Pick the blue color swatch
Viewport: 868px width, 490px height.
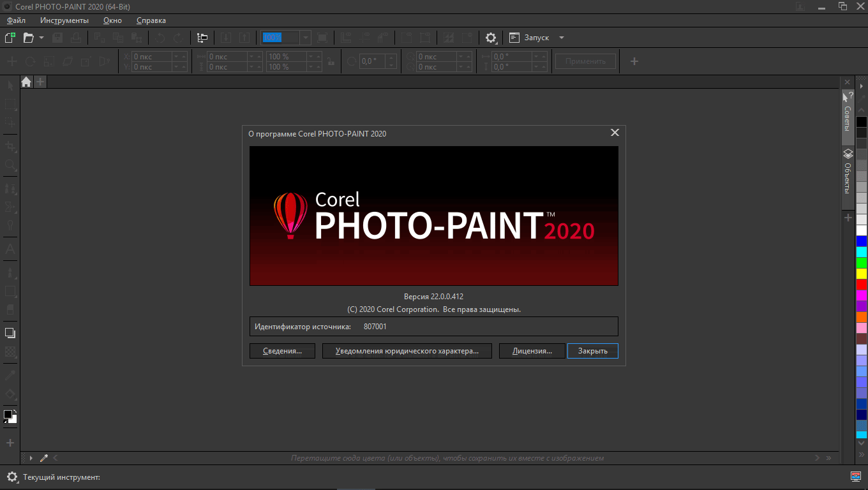862,241
